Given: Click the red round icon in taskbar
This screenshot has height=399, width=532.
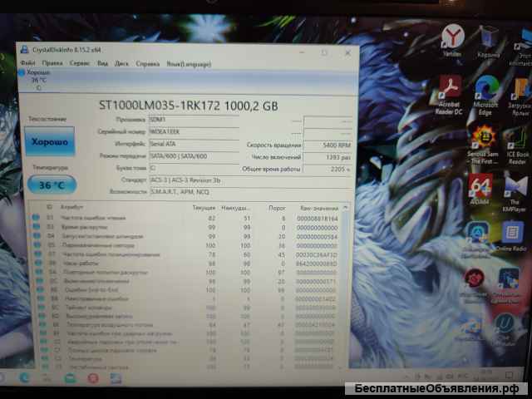Looking at the screenshot, I should coord(93,378).
